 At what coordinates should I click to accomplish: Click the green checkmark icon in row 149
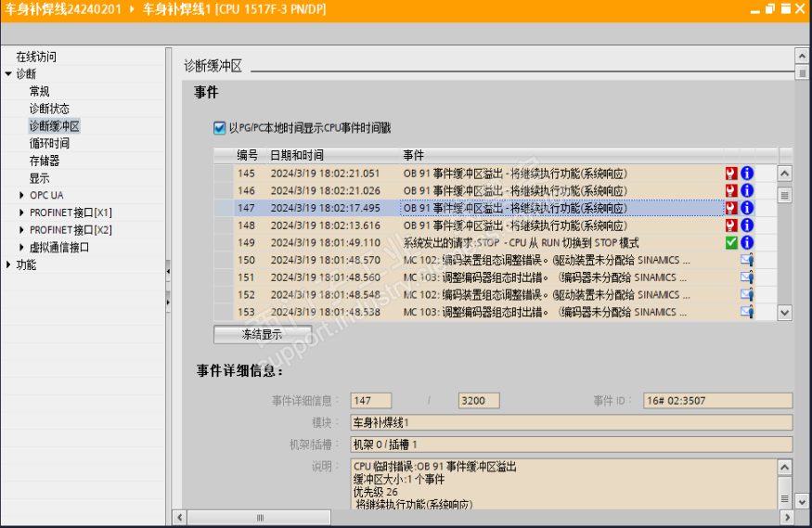[730, 243]
